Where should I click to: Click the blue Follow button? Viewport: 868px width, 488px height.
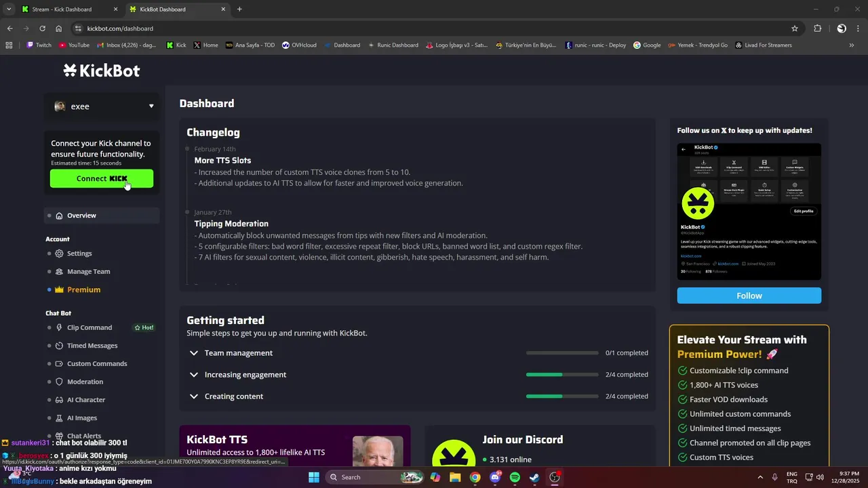(x=749, y=296)
